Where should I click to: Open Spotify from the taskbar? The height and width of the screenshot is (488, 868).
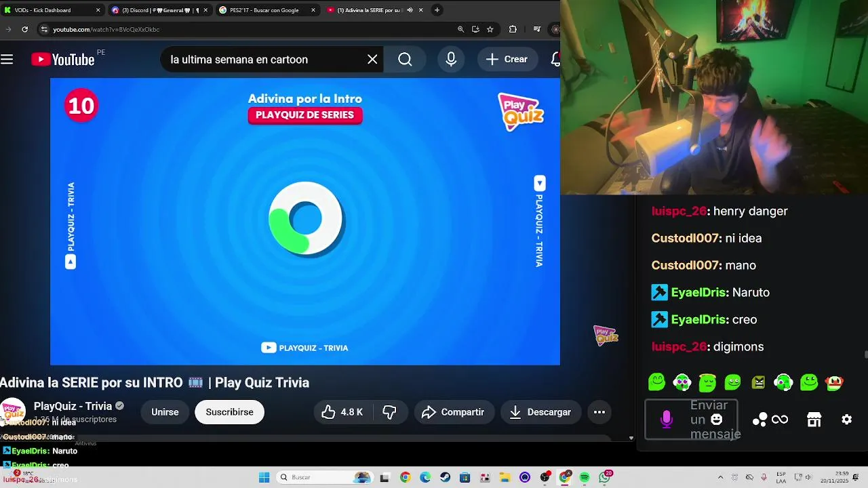click(x=584, y=477)
